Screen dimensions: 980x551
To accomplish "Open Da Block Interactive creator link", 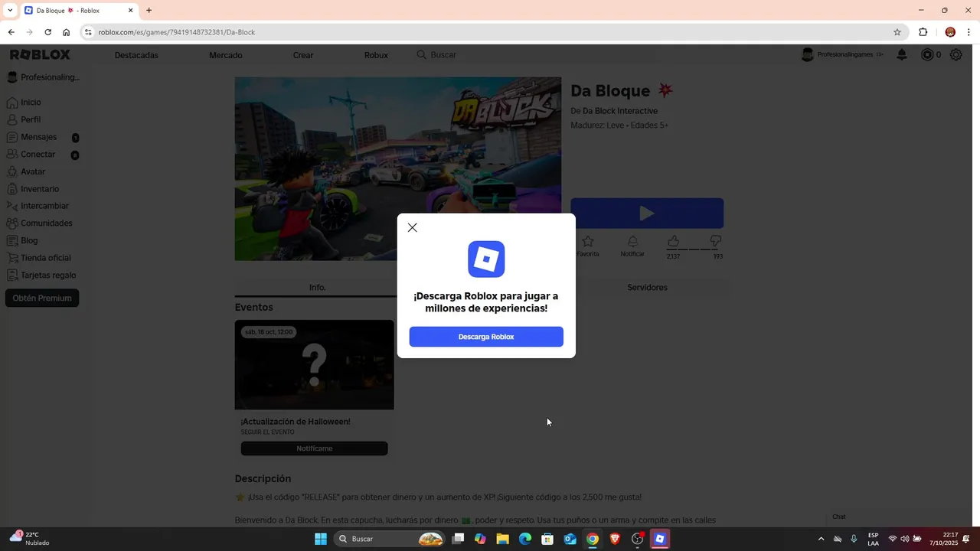I will pyautogui.click(x=620, y=111).
